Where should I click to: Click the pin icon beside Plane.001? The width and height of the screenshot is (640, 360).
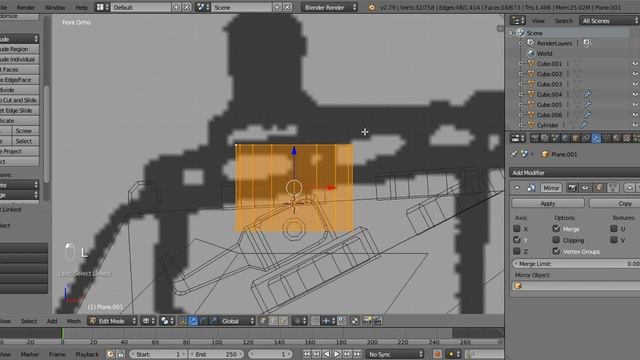[x=514, y=154]
